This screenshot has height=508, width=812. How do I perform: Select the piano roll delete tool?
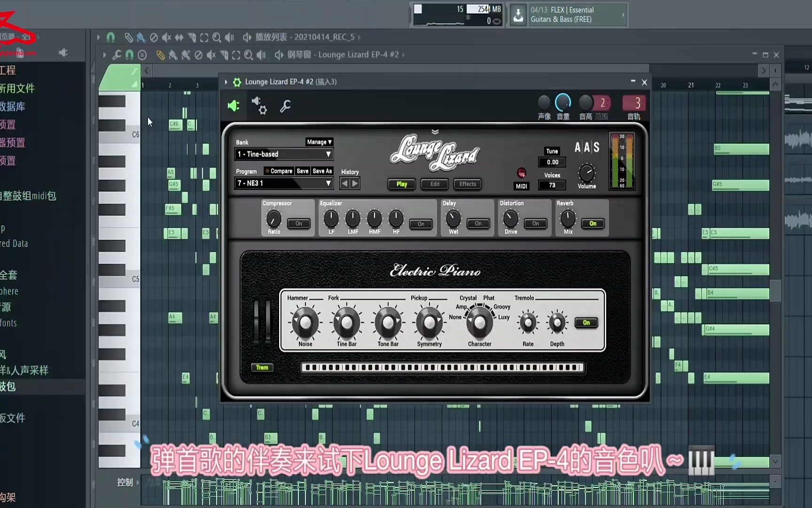198,55
